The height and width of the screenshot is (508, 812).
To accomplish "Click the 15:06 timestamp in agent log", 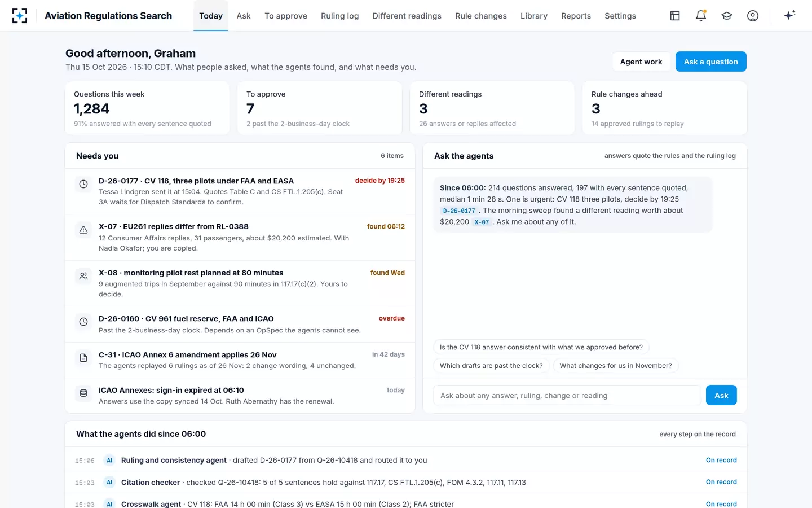I will click(85, 461).
